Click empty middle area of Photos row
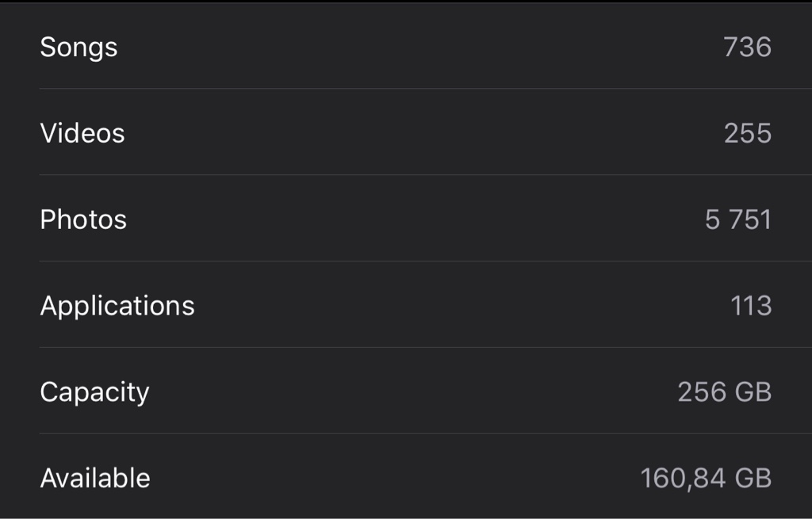Viewport: 812px width, 519px height. tap(414, 219)
